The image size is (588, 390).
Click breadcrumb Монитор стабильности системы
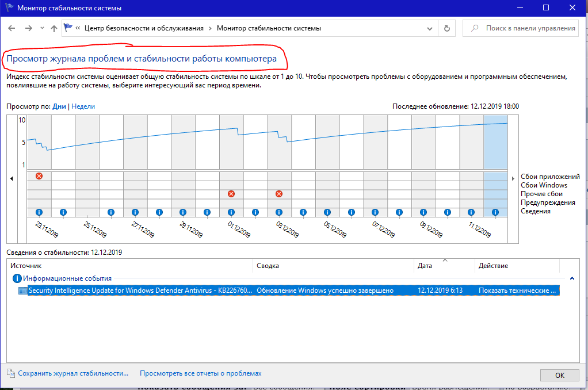(x=269, y=28)
